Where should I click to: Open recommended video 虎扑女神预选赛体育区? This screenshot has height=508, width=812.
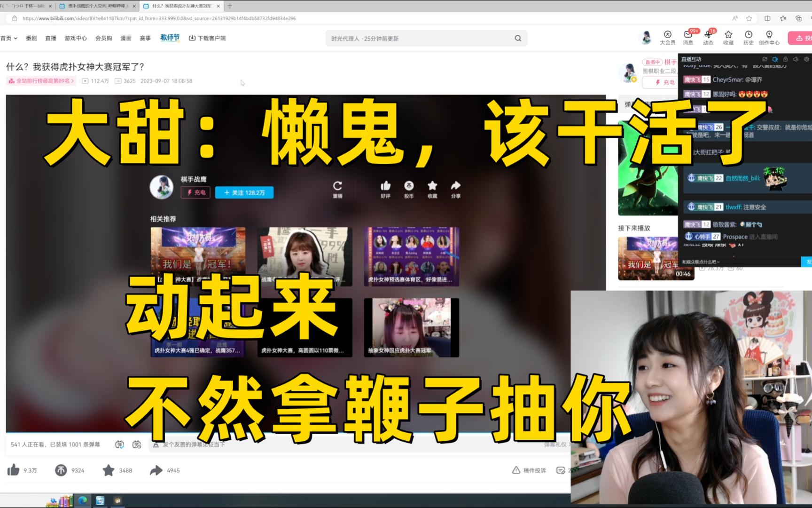[412, 257]
